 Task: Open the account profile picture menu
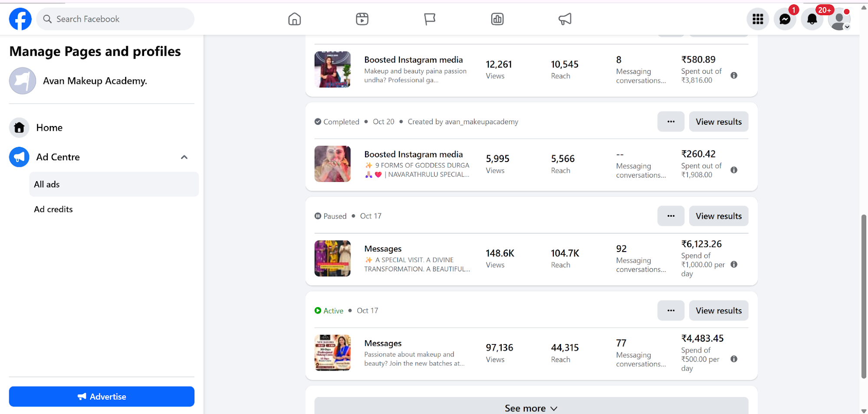click(x=839, y=19)
